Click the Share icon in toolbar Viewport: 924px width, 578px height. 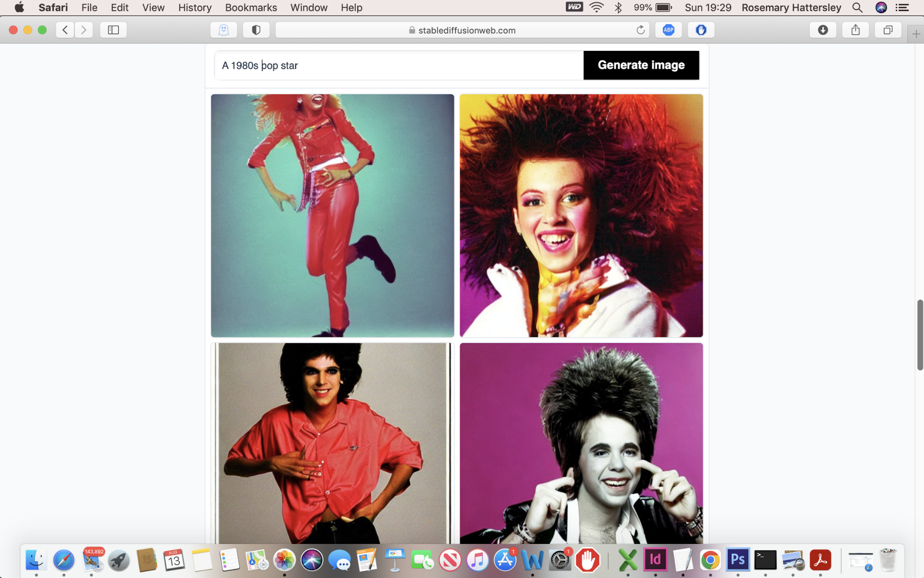[x=855, y=30]
